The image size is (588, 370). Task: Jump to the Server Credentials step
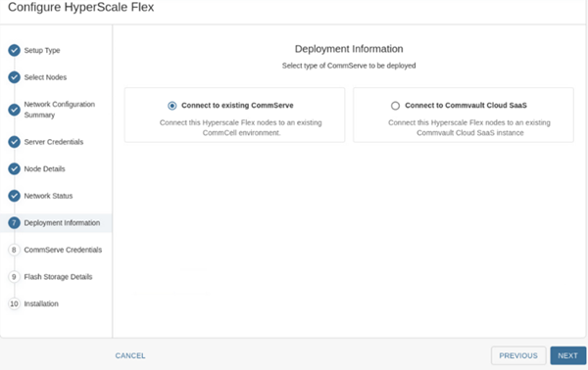[x=54, y=142]
